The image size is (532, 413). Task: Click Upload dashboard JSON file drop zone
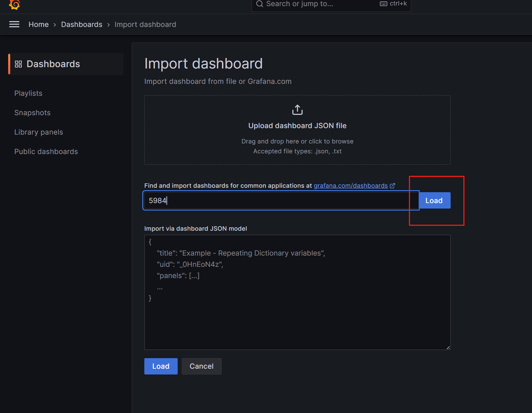pos(297,130)
